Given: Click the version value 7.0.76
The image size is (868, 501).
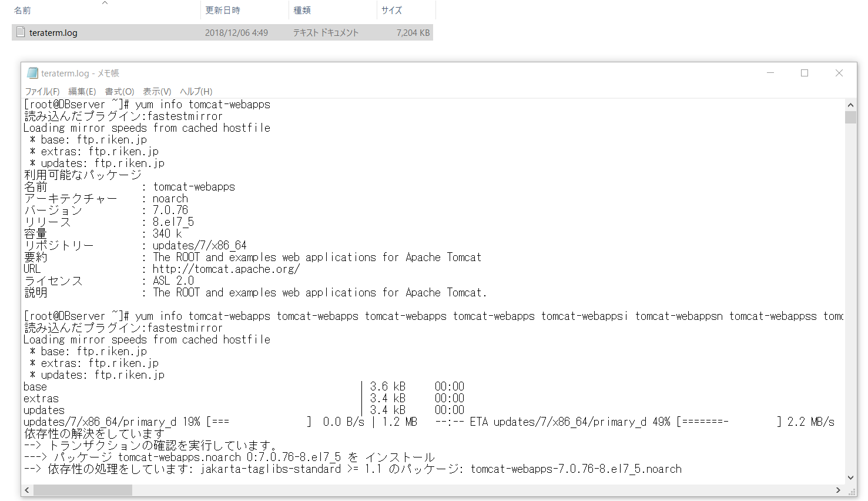Looking at the screenshot, I should 170,210.
